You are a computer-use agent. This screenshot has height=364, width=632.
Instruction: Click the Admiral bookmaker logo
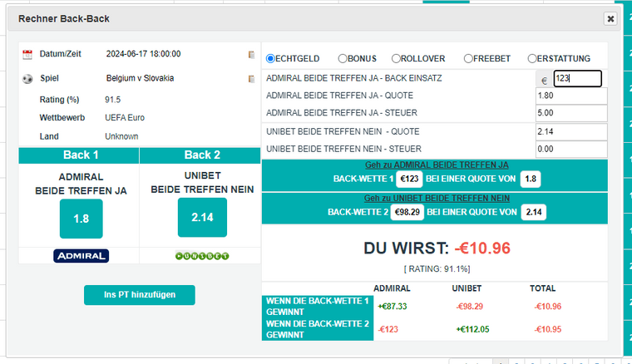(81, 256)
